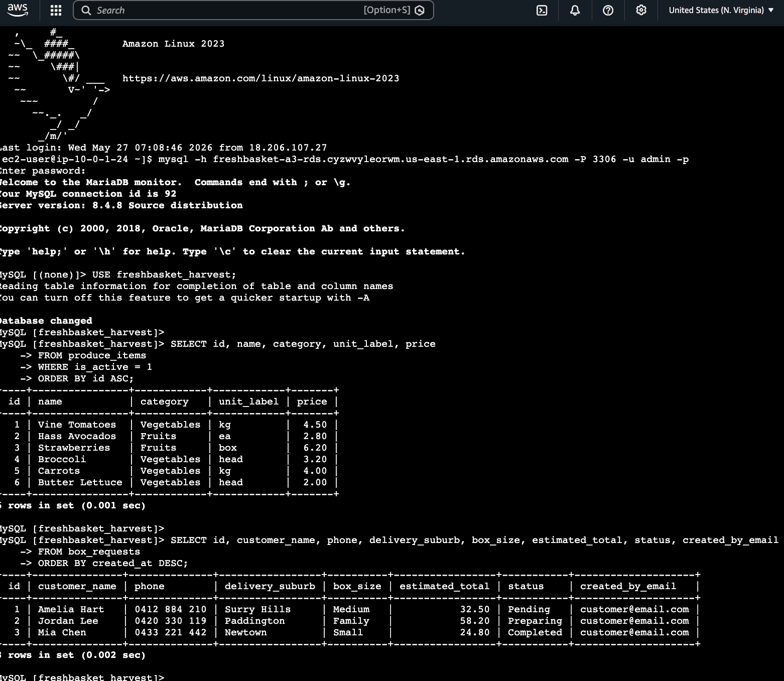Click the 'estimated_total' column header
This screenshot has width=784, height=681.
[444, 586]
